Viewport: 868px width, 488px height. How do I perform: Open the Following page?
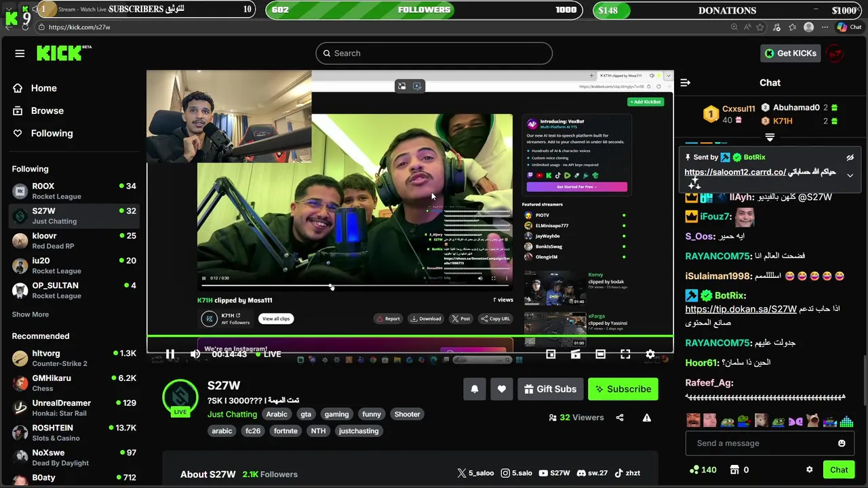tap(43, 134)
